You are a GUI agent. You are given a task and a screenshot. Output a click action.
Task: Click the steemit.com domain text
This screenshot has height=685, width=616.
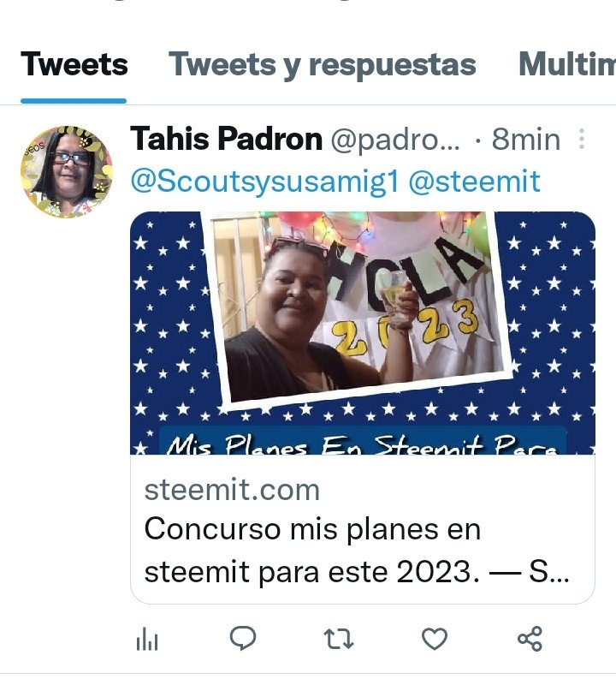(232, 490)
